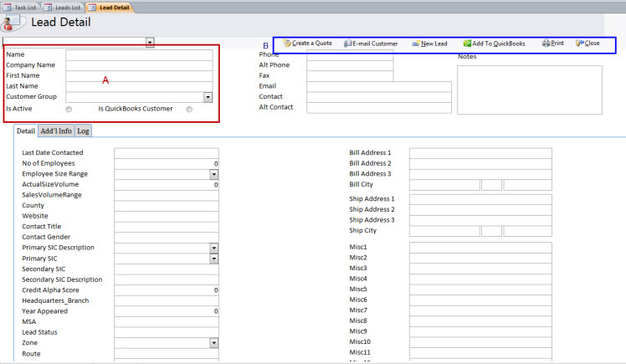Expand the Customer Group dropdown
This screenshot has height=364, width=626.
pyautogui.click(x=208, y=97)
